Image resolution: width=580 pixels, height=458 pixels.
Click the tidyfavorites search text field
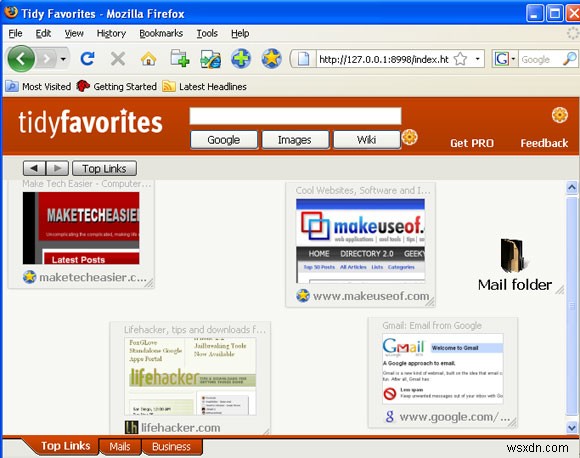tap(295, 116)
